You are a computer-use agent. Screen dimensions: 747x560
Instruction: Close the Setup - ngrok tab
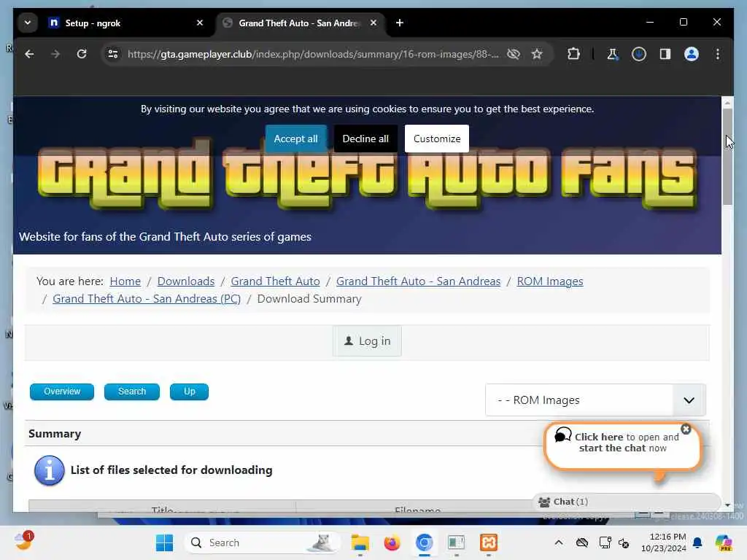click(200, 23)
